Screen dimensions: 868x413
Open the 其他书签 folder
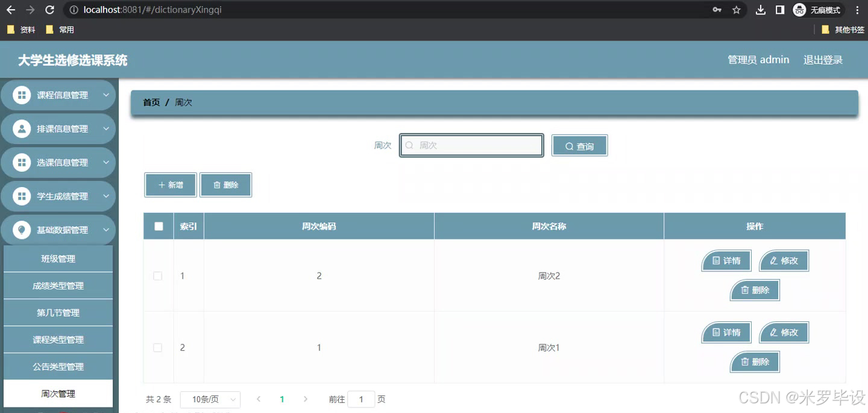pyautogui.click(x=843, y=30)
